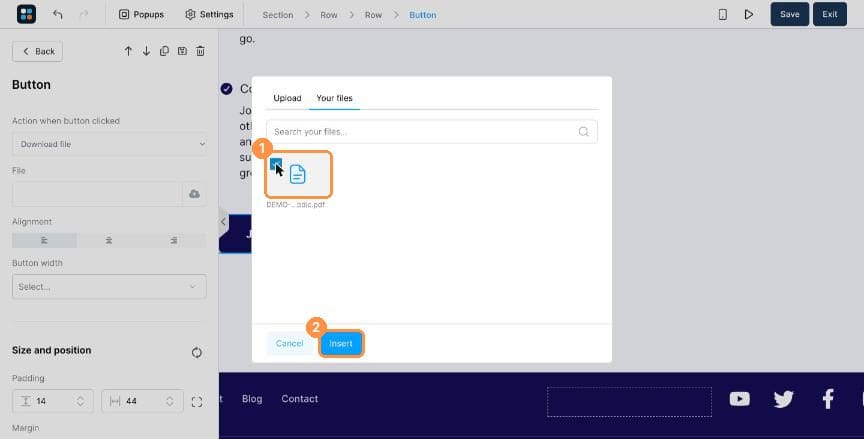This screenshot has height=439, width=864.
Task: Move the element up
Action: (x=128, y=51)
